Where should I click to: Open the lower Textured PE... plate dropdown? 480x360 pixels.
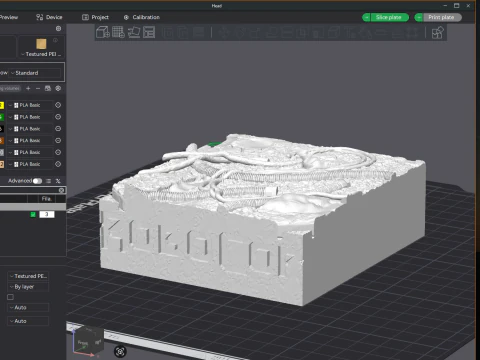(x=28, y=276)
